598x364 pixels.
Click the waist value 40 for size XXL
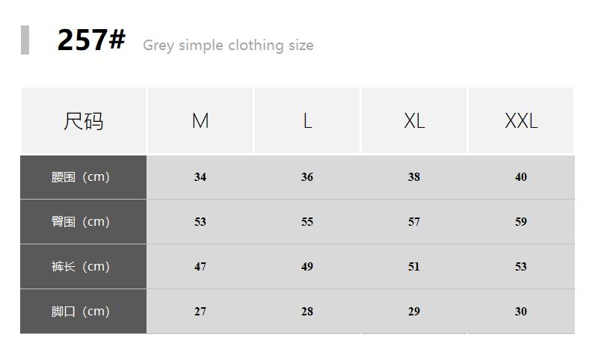pyautogui.click(x=521, y=177)
